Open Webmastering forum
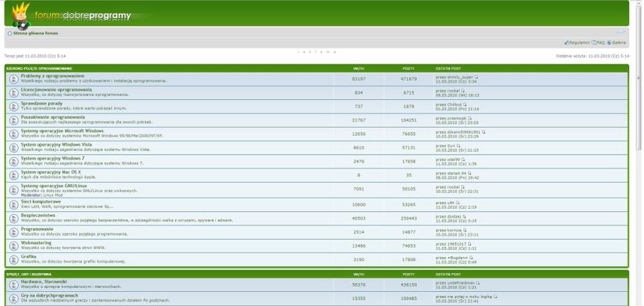 click(x=36, y=243)
